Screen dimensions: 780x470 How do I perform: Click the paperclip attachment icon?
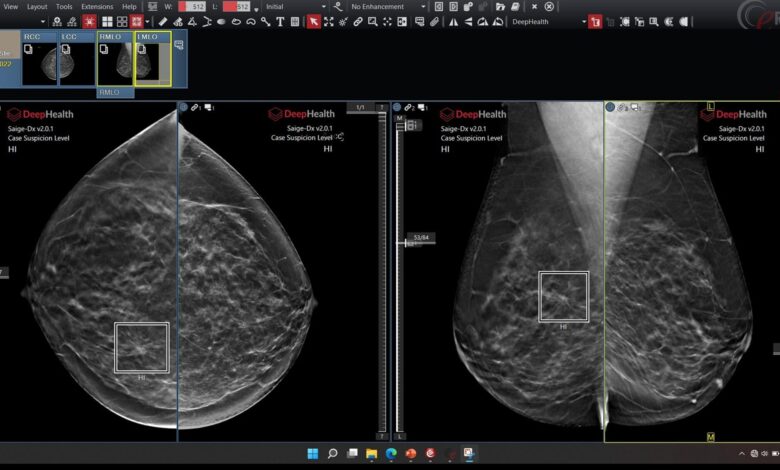pyautogui.click(x=434, y=21)
